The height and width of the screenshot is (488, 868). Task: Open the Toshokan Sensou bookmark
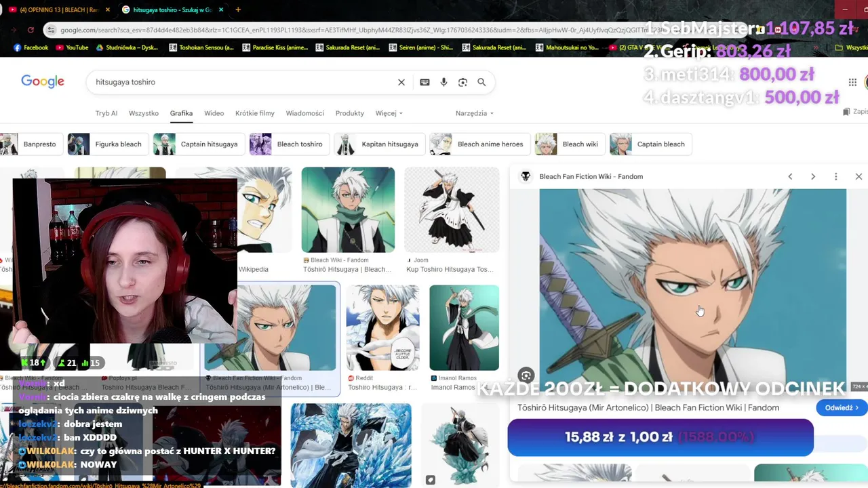(201, 47)
